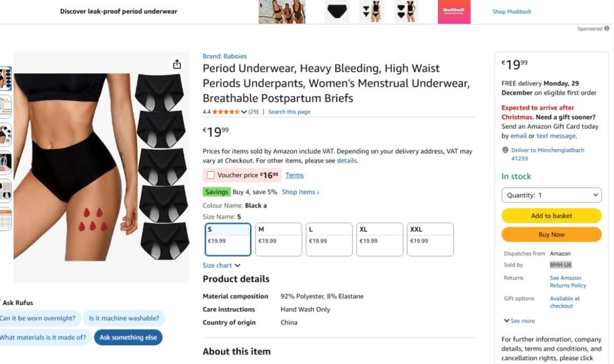Open the Modibodi pink logo ad
This screenshot has width=614, height=364.
pyautogui.click(x=454, y=11)
